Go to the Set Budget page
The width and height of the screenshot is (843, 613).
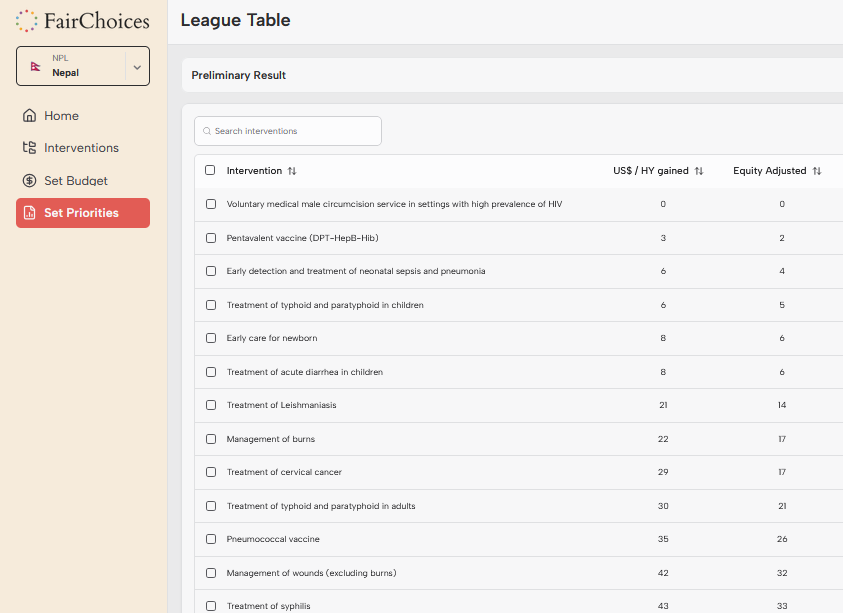(x=76, y=181)
